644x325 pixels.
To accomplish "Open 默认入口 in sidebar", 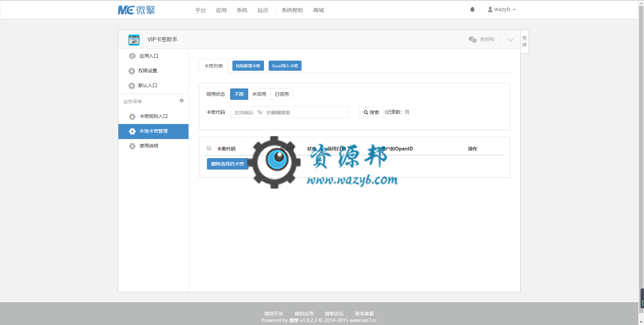I will (148, 85).
